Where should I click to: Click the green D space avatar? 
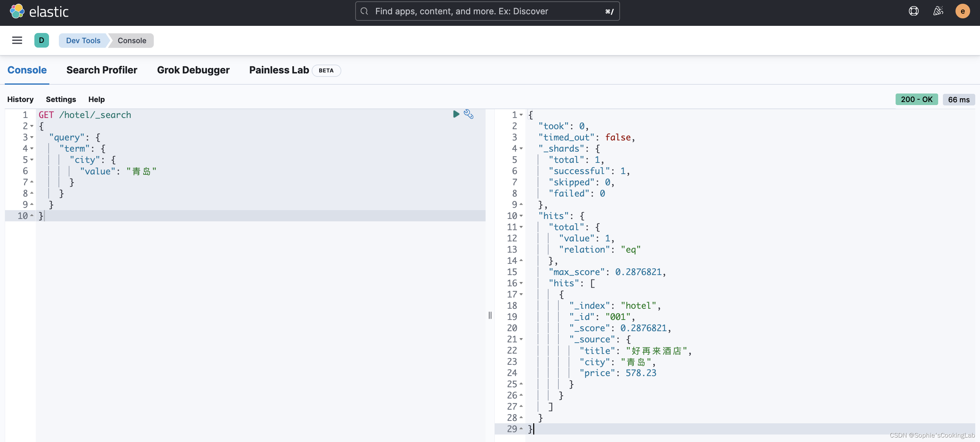(x=42, y=40)
